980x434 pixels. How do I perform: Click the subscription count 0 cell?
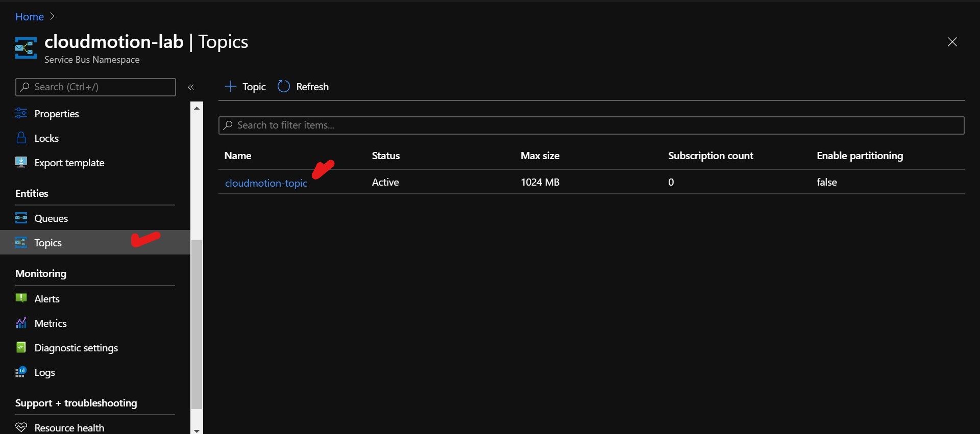[x=671, y=182]
